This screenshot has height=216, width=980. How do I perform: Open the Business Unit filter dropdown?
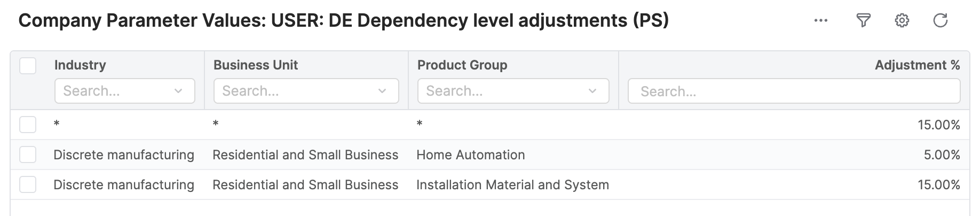point(382,91)
